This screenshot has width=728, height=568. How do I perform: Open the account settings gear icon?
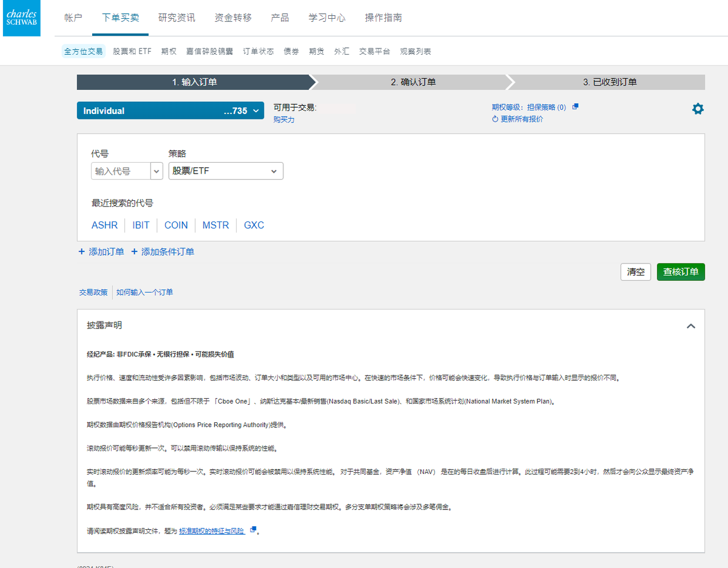698,109
